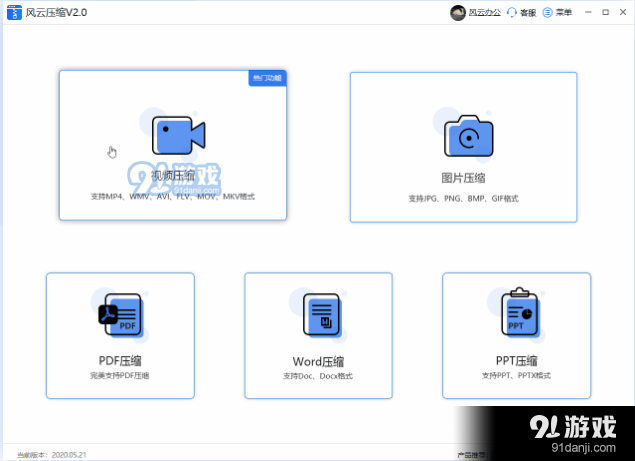Click the 支持Doc, Docx格式 description text
Viewport: 635px width, 461px height.
[317, 376]
